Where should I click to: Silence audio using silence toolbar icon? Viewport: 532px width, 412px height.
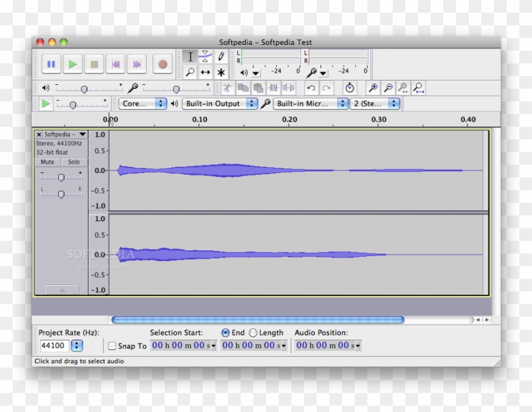pyautogui.click(x=288, y=87)
